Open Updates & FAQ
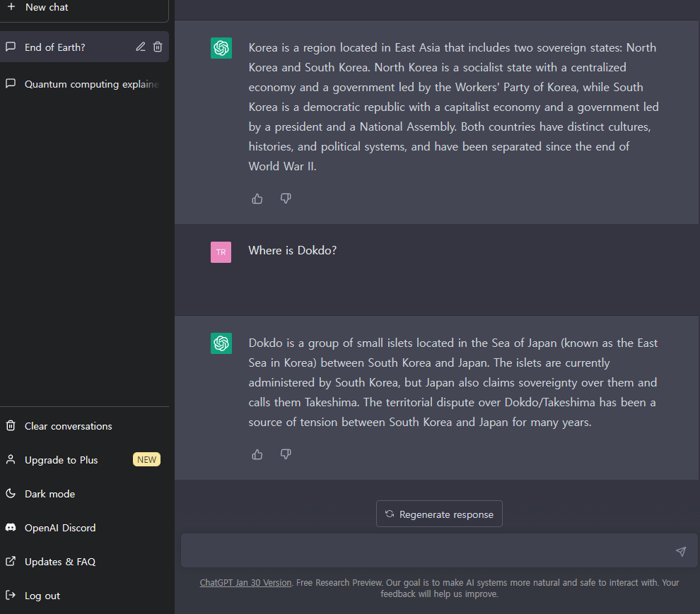The width and height of the screenshot is (700, 614). pyautogui.click(x=84, y=561)
